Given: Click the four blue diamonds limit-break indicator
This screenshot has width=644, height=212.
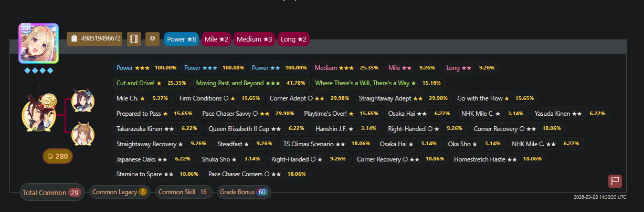Looking at the screenshot, I should (39, 70).
